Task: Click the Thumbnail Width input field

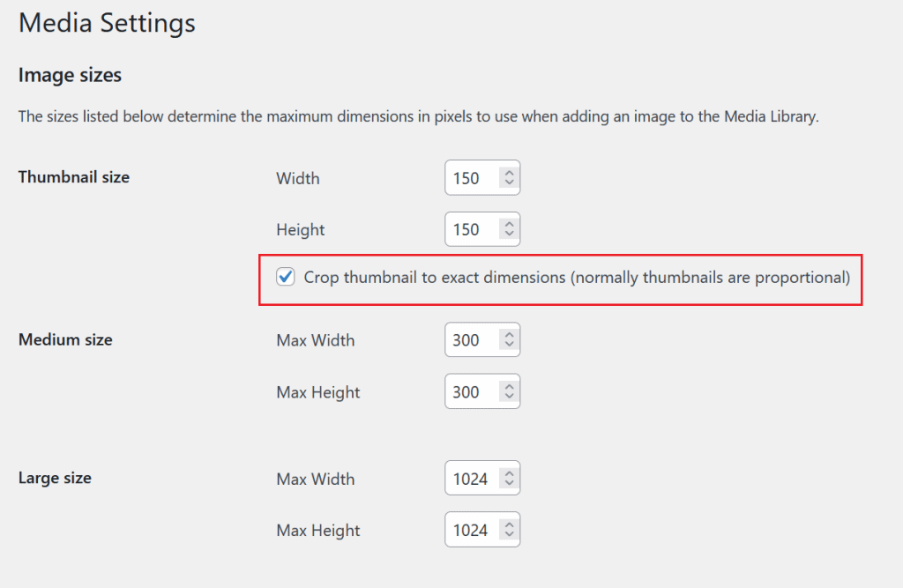Action: (x=472, y=177)
